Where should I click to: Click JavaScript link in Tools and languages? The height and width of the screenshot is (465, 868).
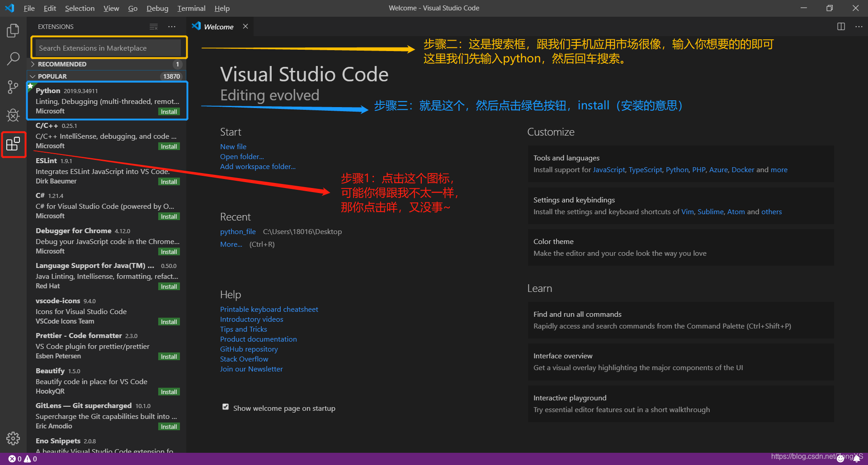609,169
